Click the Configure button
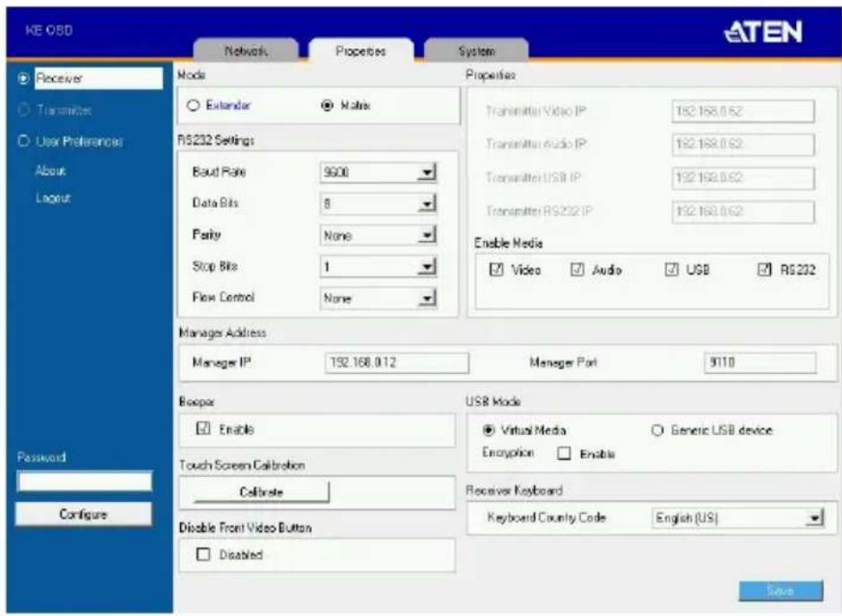 pyautogui.click(x=83, y=515)
